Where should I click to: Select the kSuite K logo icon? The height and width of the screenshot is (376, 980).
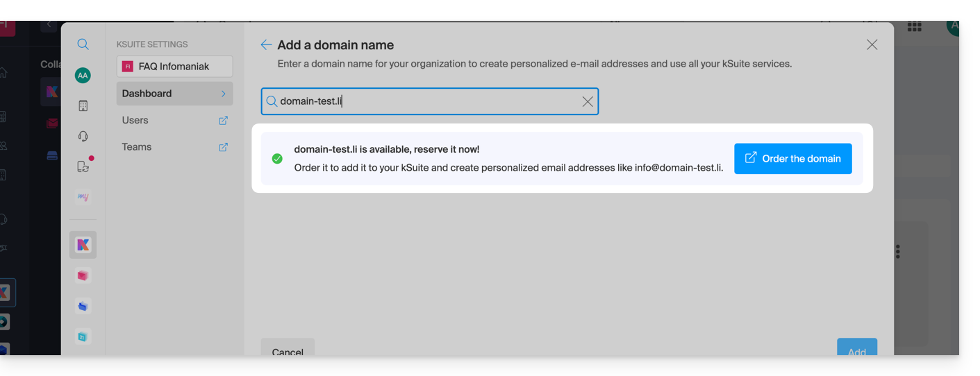coord(83,245)
